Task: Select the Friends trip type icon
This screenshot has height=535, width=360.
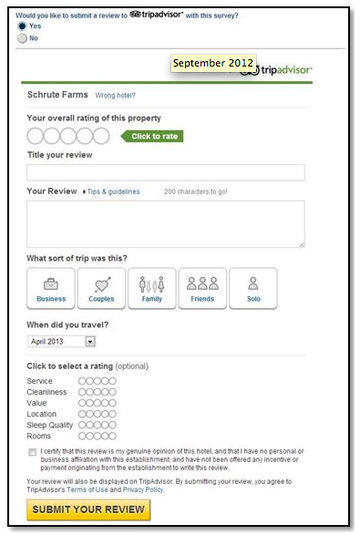Action: (202, 288)
